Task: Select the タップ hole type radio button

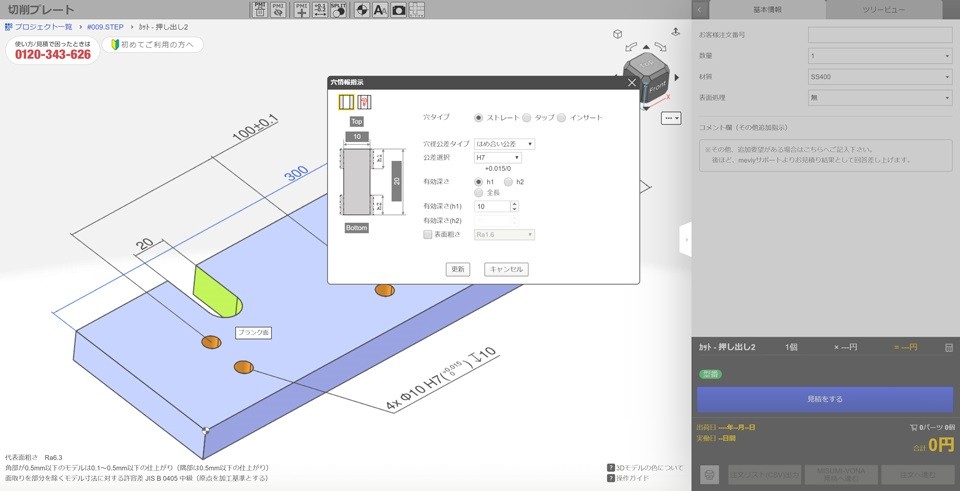Action: pyautogui.click(x=527, y=118)
